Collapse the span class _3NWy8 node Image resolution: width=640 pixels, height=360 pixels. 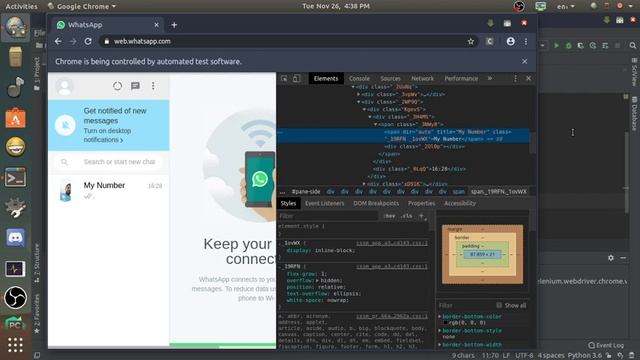click(376, 124)
